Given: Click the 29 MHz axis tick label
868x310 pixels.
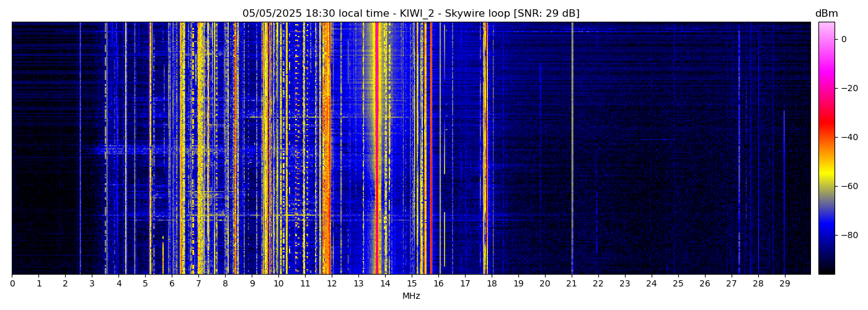Looking at the screenshot, I should point(784,283).
